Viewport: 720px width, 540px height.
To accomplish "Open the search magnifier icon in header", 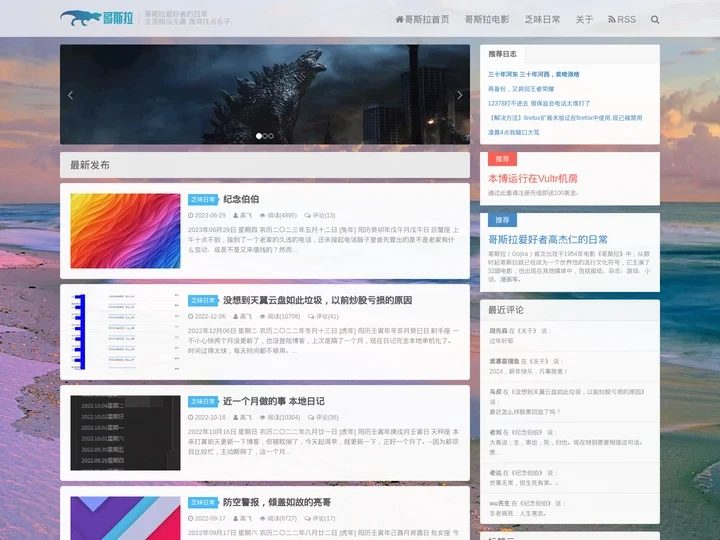I will coord(655,19).
